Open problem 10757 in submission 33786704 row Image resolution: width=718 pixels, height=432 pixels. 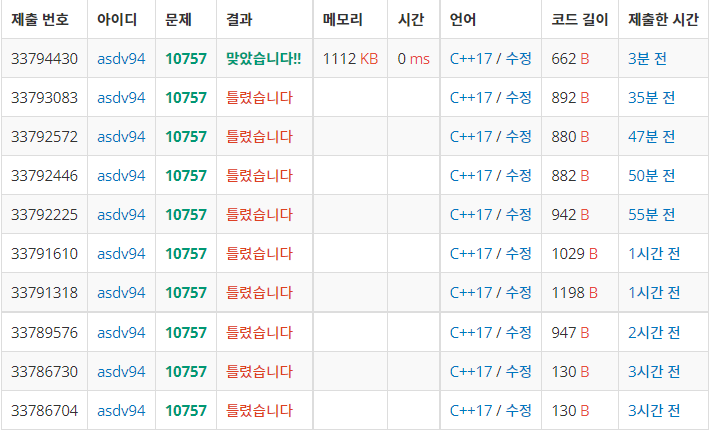[x=186, y=410]
